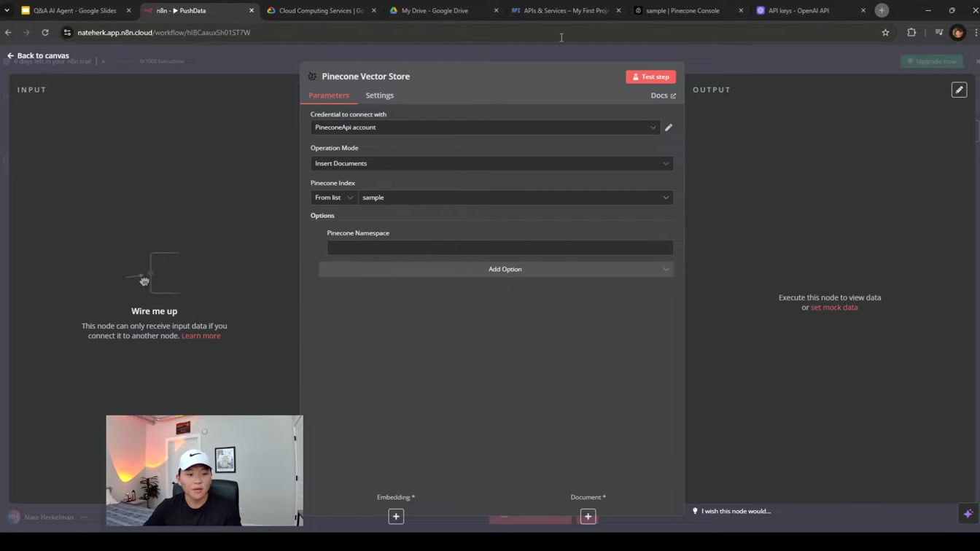Viewport: 980px width, 551px height.
Task: Open the Operation Mode dropdown
Action: click(x=491, y=163)
